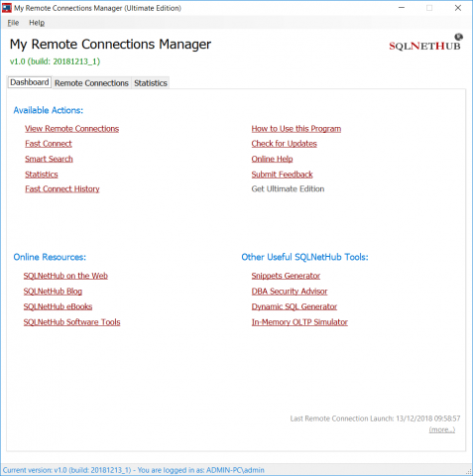Select the Dashboard tab
The image size is (473, 476).
(x=30, y=82)
